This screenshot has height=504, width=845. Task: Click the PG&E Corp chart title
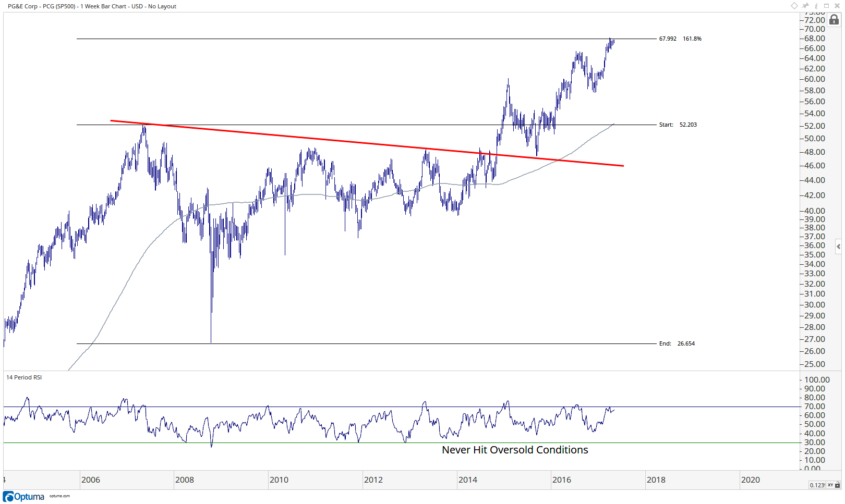(x=92, y=6)
